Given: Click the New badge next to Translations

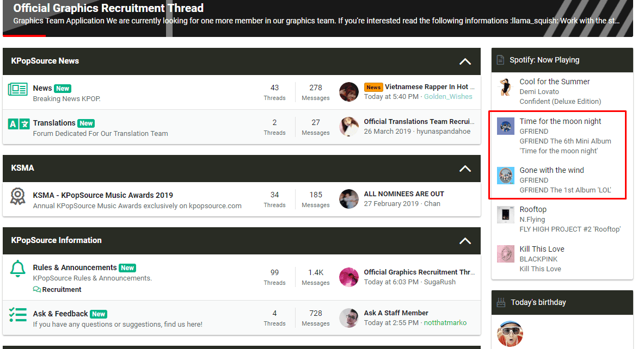Looking at the screenshot, I should coord(86,123).
